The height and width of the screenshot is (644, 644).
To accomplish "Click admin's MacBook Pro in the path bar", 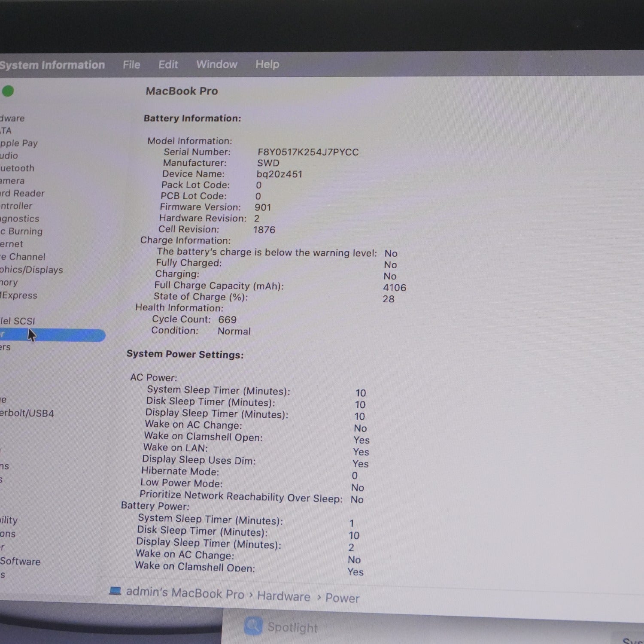I will click(185, 593).
